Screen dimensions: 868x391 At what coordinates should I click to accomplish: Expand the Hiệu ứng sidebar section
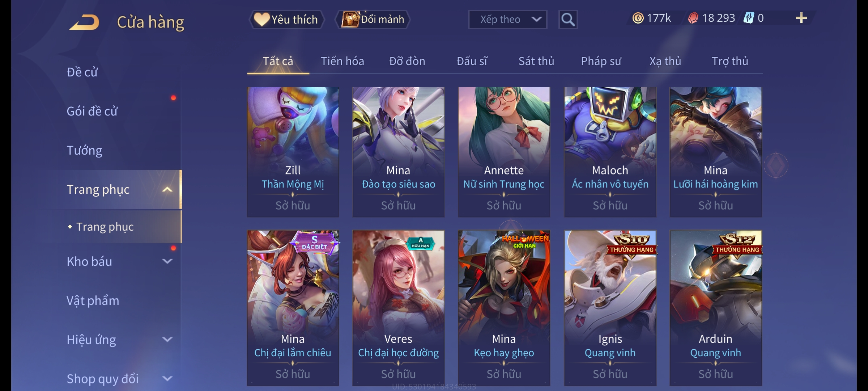167,340
